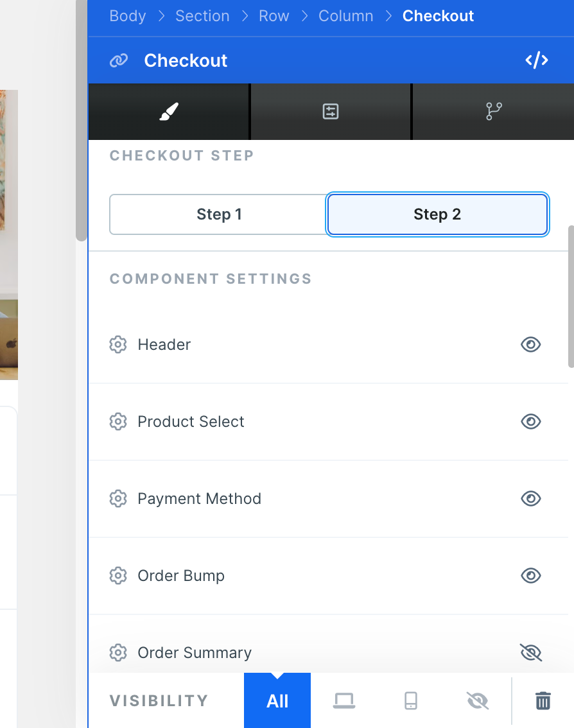Open Order Bump gear settings

point(118,576)
